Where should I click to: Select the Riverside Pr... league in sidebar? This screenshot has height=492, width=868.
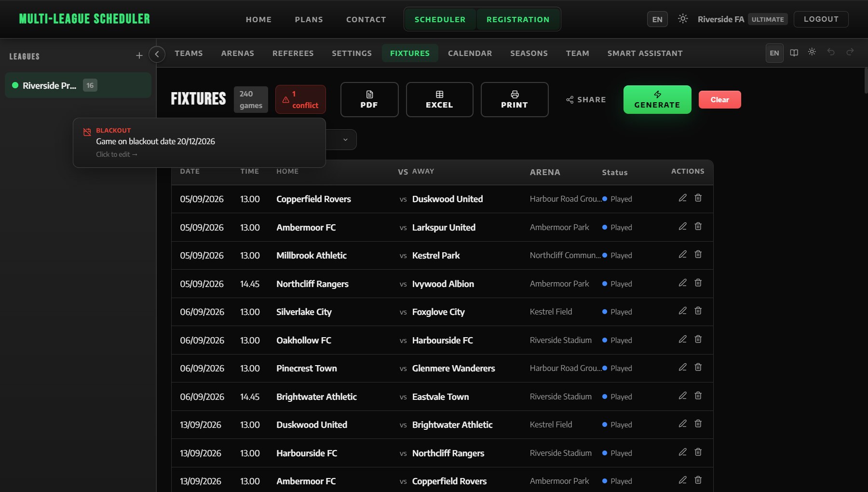click(x=78, y=85)
